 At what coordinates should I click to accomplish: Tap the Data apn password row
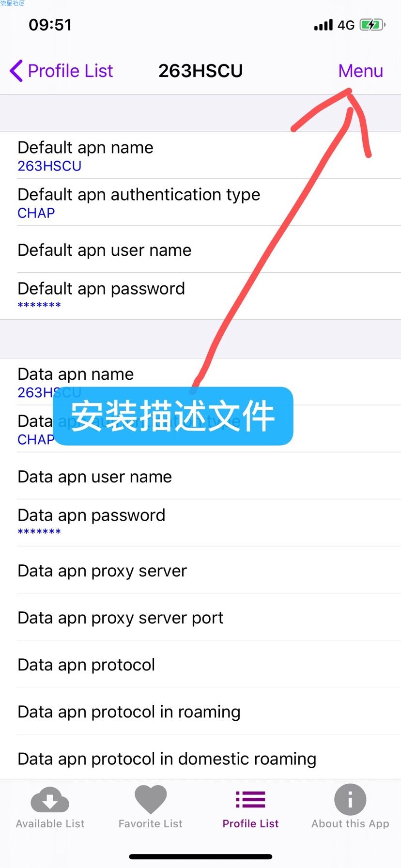(200, 523)
